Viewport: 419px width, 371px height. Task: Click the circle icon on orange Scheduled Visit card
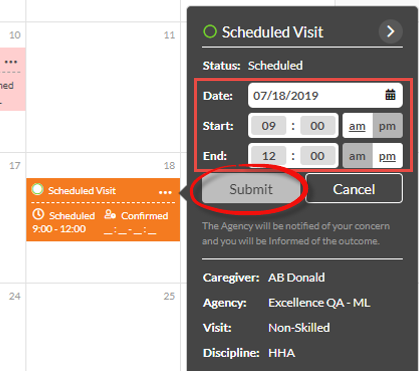click(37, 189)
